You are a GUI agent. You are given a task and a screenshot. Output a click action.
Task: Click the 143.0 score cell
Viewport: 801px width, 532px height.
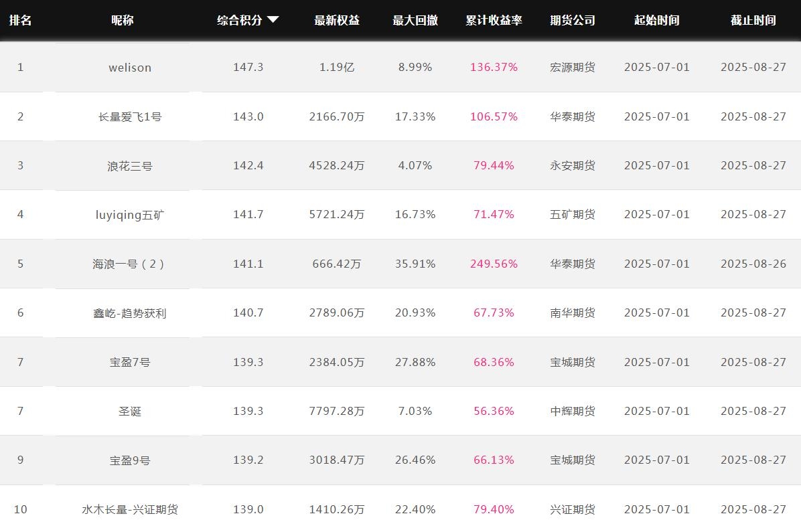tap(248, 116)
